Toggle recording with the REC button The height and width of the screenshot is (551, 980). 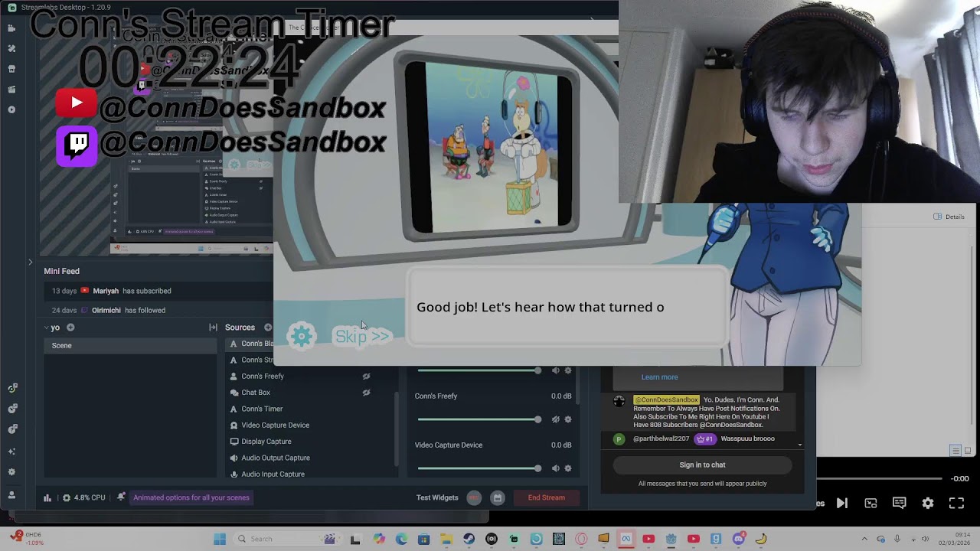(474, 497)
